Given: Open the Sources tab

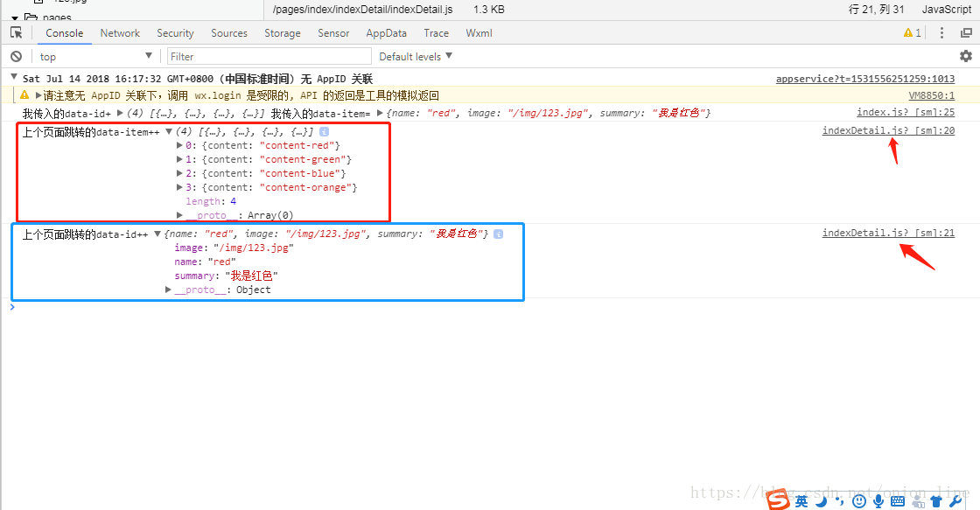Looking at the screenshot, I should [229, 33].
